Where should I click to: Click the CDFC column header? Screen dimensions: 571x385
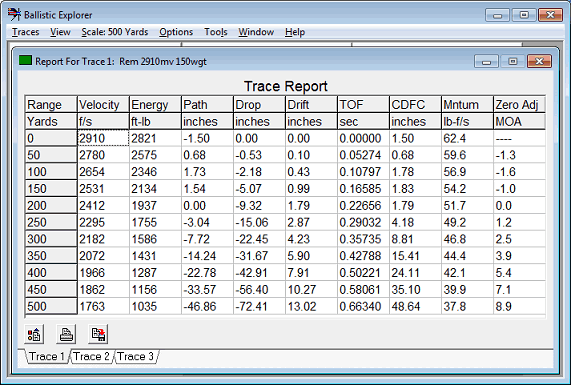pyautogui.click(x=415, y=105)
